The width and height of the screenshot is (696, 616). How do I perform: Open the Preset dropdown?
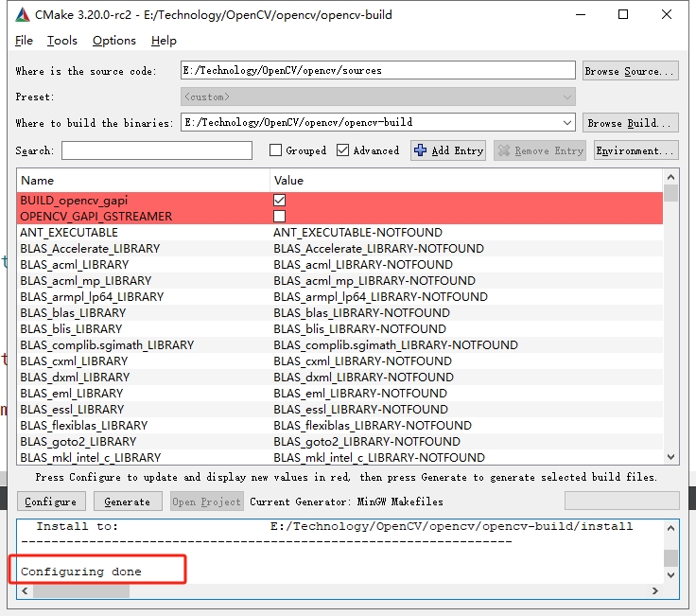pyautogui.click(x=378, y=97)
